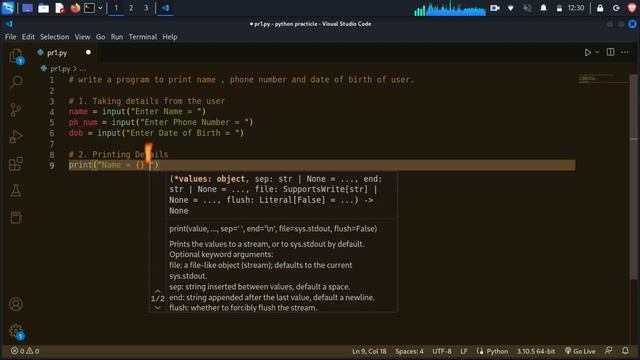Screen dimensions: 640x360
Task: Open the terminal emulator in top panel
Action: [x=89, y=8]
